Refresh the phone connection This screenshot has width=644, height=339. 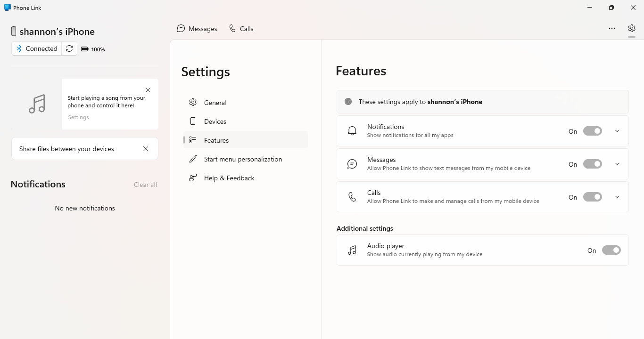click(69, 48)
